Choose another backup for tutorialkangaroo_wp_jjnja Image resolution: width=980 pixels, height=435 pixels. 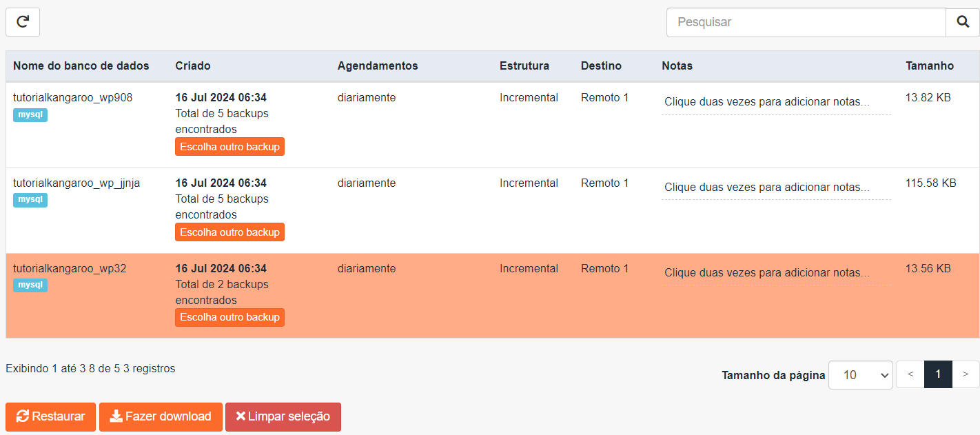tap(229, 232)
